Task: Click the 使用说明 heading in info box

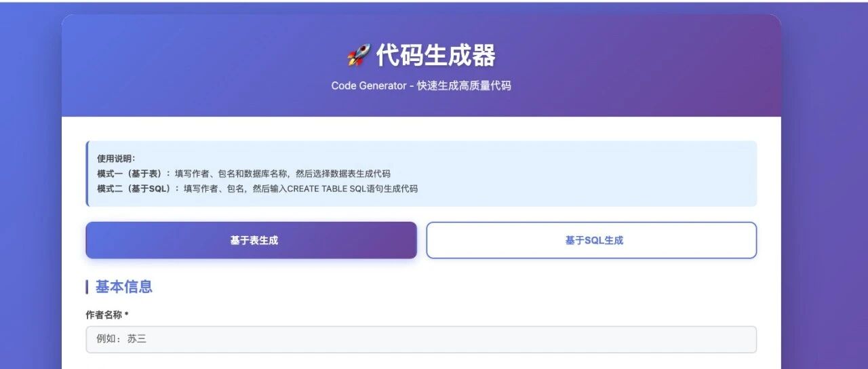Action: pyautogui.click(x=116, y=159)
